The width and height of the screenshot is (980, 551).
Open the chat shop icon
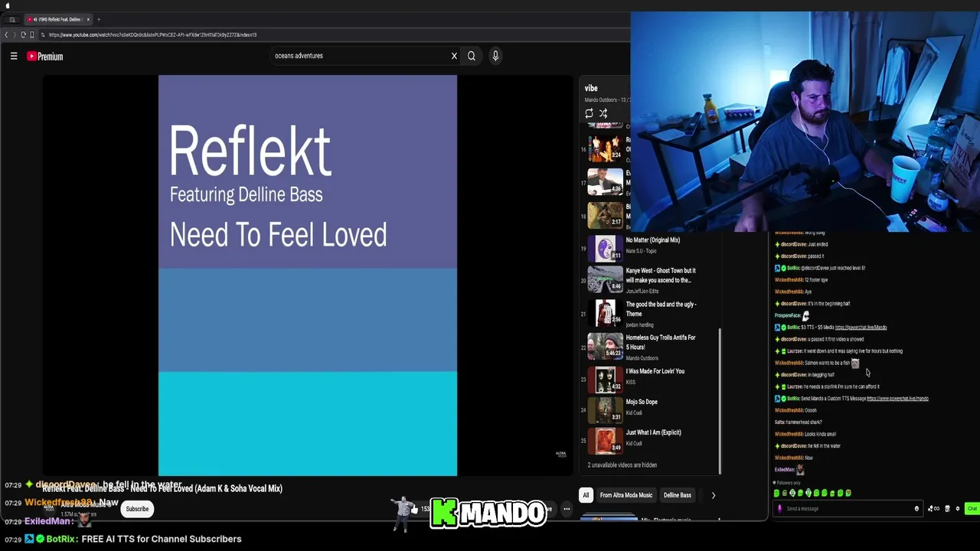tap(947, 508)
